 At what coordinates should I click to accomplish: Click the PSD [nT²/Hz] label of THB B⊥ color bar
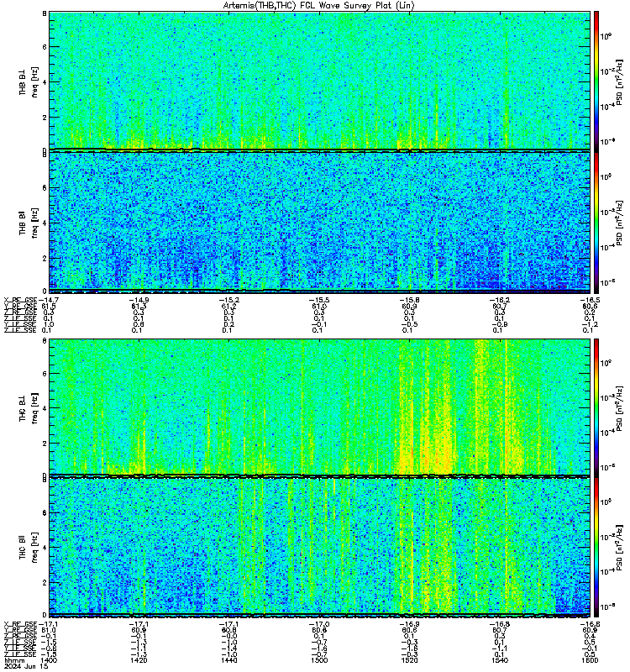619,82
